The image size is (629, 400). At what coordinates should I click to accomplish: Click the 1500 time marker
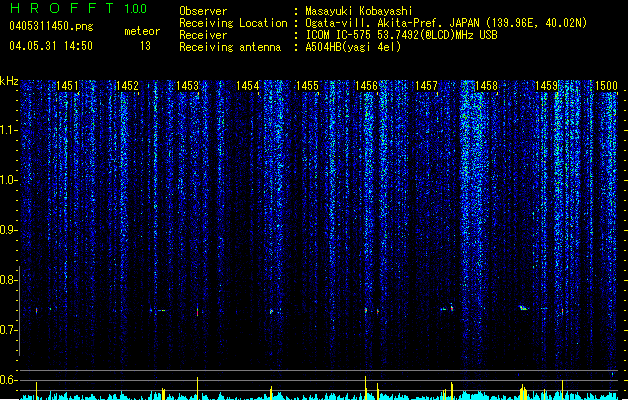coord(606,86)
